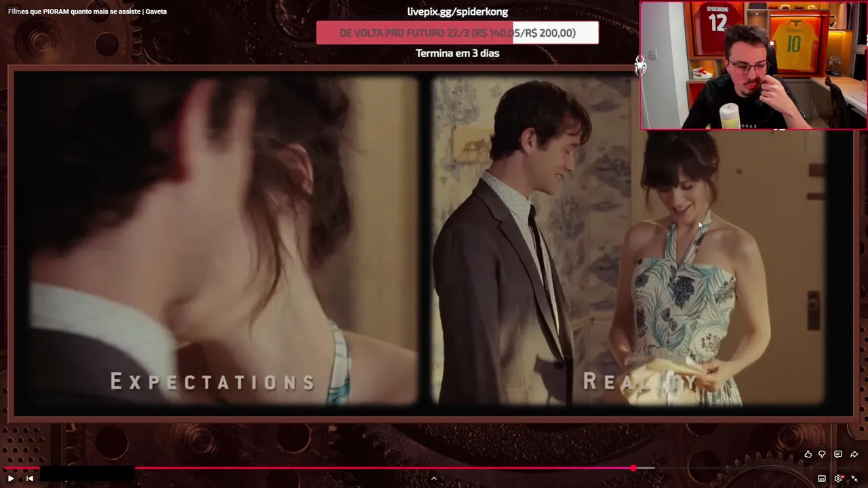Click the DE VOLTA PRO FUTURO donation goal bar

458,33
